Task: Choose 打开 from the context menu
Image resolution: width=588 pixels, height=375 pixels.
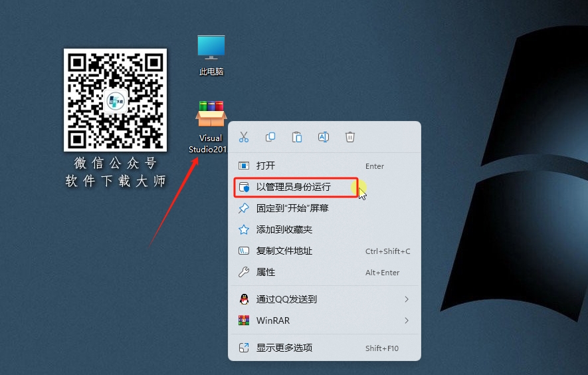Action: tap(324, 166)
